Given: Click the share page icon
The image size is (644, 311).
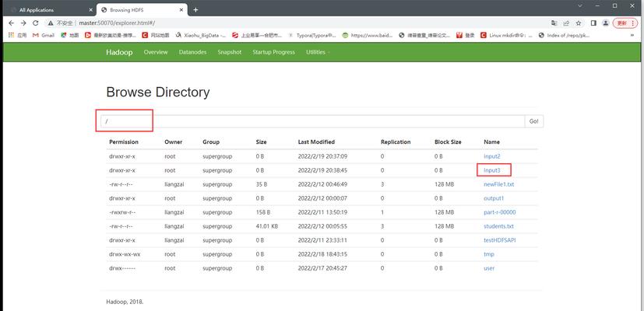Looking at the screenshot, I should (x=566, y=23).
